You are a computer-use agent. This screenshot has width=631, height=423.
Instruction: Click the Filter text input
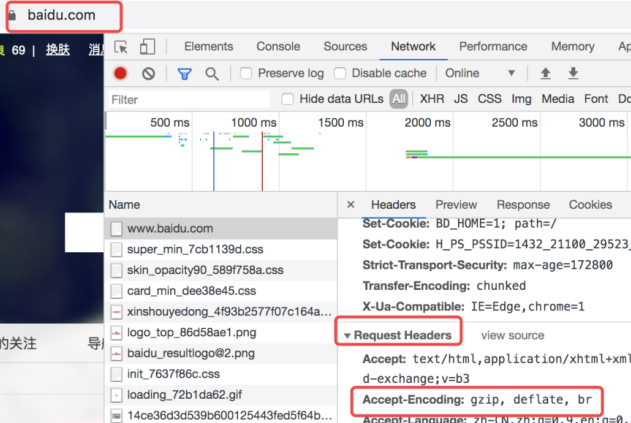189,99
